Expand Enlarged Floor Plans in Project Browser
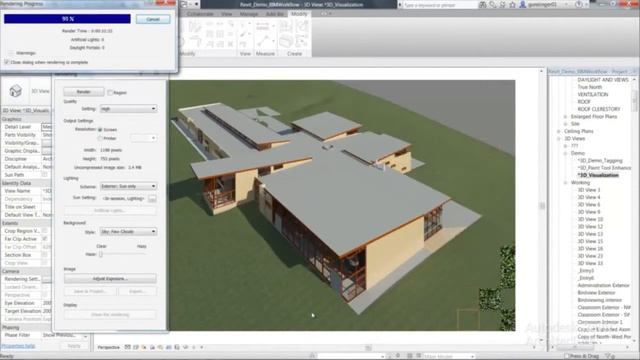 566,117
